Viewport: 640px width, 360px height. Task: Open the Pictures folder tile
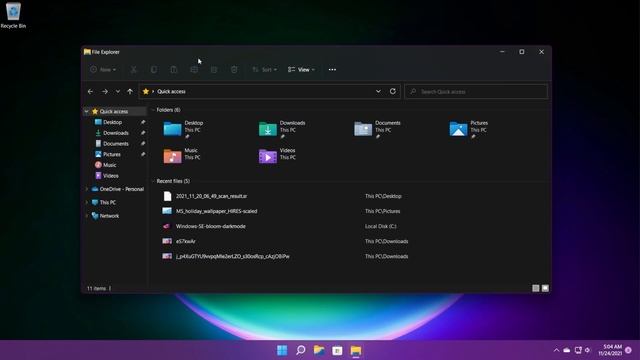point(469,129)
